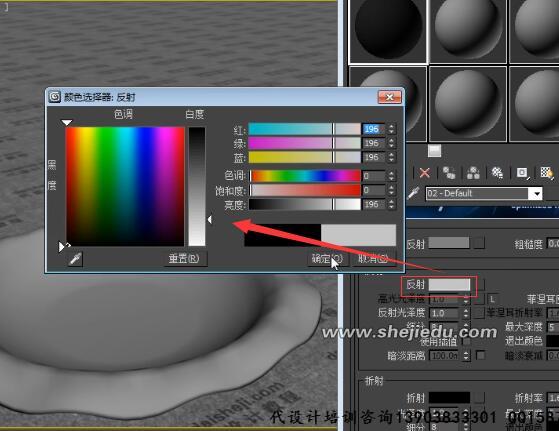Click the 红 red channel slider
The height and width of the screenshot is (431, 559).
(x=304, y=129)
